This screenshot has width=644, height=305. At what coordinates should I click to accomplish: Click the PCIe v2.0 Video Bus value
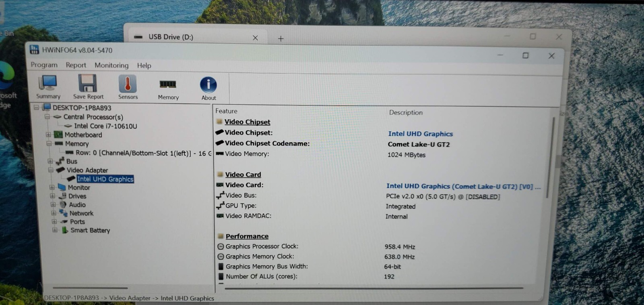click(443, 197)
